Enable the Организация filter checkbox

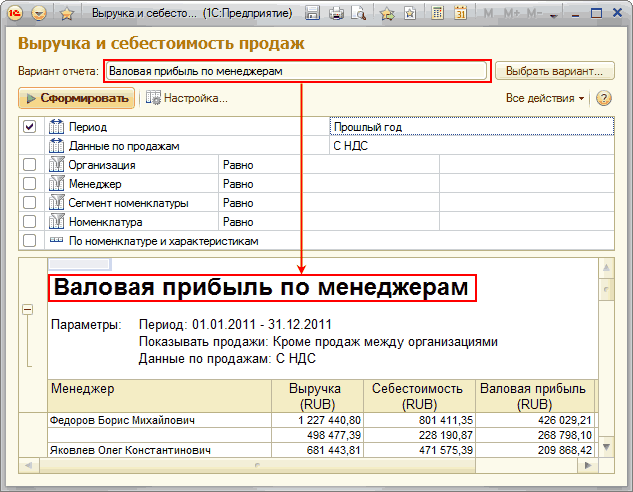pyautogui.click(x=29, y=165)
